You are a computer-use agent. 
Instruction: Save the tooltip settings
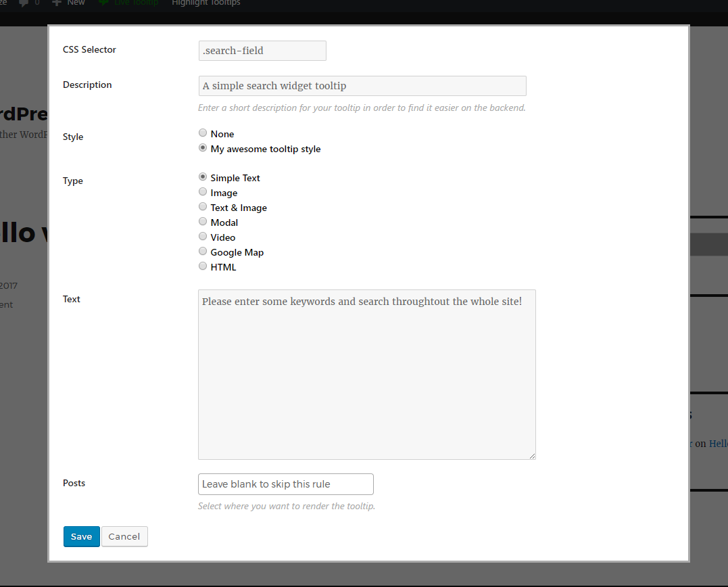pos(82,536)
